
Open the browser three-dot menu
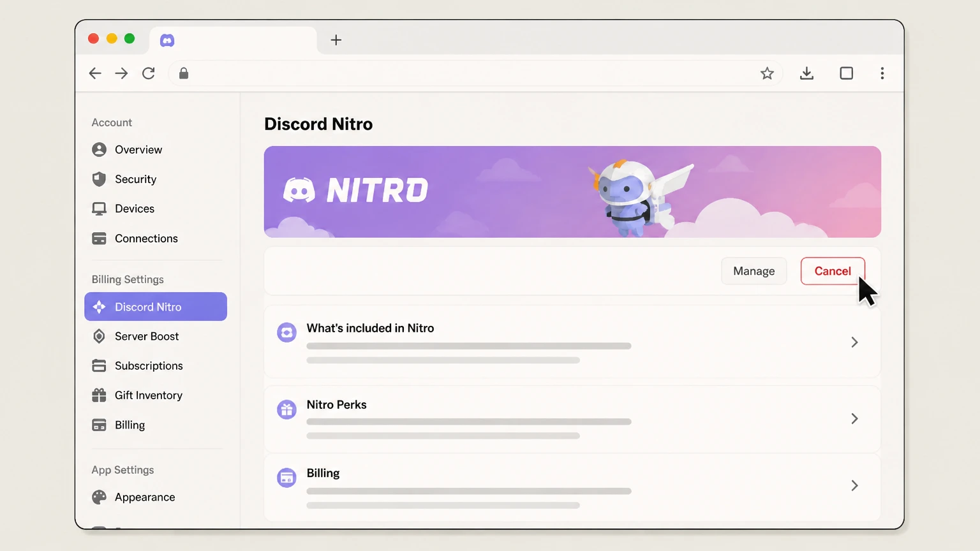pyautogui.click(x=882, y=73)
